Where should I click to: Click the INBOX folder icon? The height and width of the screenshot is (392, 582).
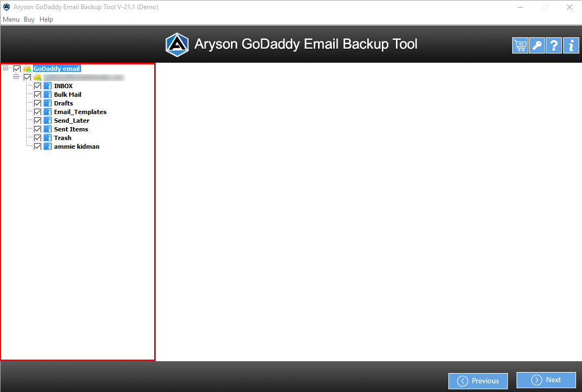48,86
